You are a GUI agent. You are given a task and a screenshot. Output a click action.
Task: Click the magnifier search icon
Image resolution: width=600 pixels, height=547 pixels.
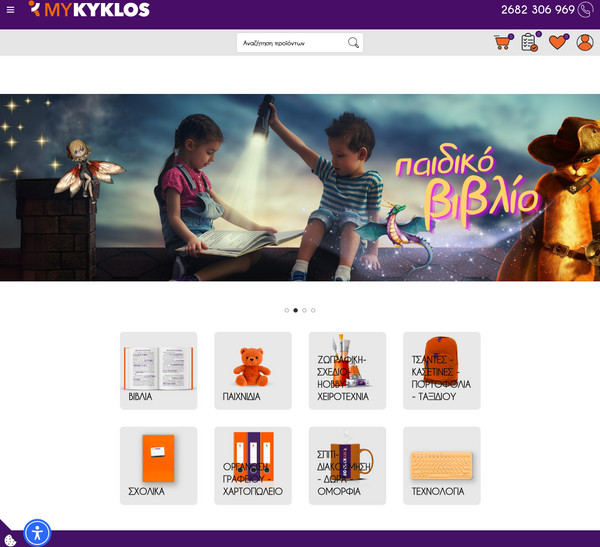click(x=353, y=42)
